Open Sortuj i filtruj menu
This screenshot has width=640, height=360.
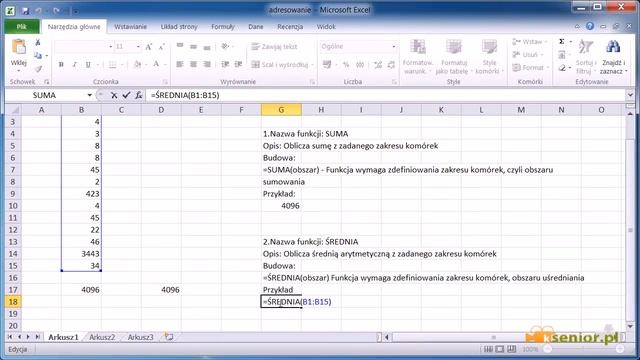[586, 57]
